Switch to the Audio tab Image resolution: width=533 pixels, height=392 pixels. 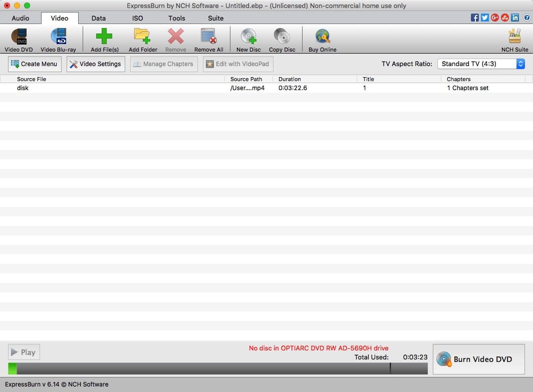pos(20,18)
